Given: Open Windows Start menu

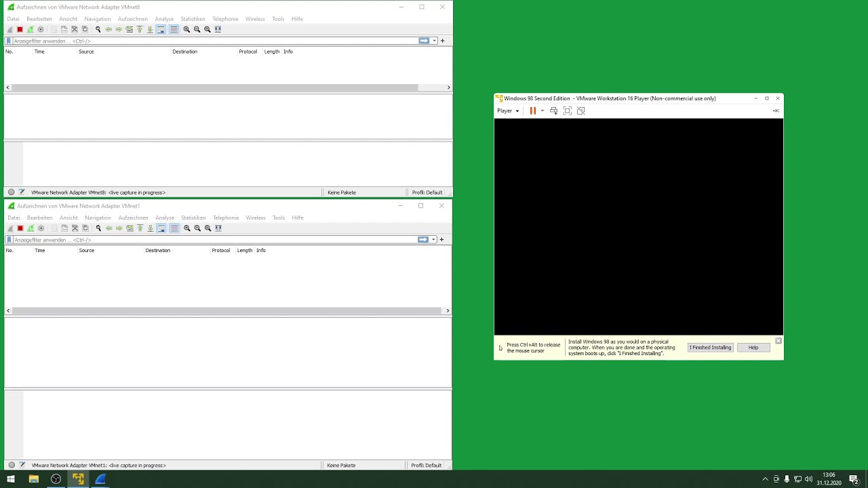Looking at the screenshot, I should coord(11,479).
